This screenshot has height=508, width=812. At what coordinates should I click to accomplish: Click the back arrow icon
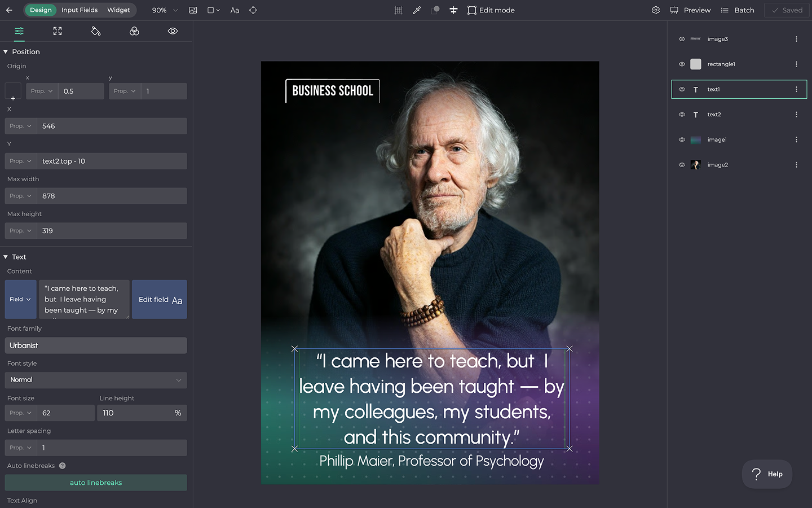coord(9,10)
